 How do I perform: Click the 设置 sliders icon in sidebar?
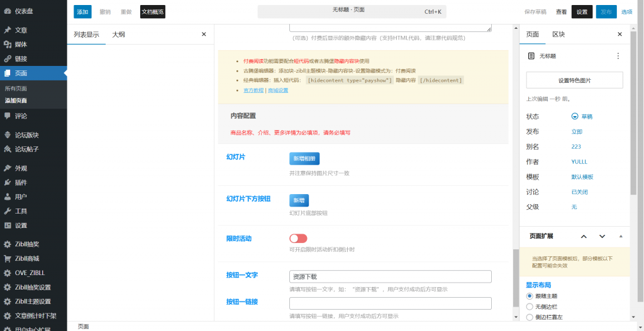(x=8, y=225)
